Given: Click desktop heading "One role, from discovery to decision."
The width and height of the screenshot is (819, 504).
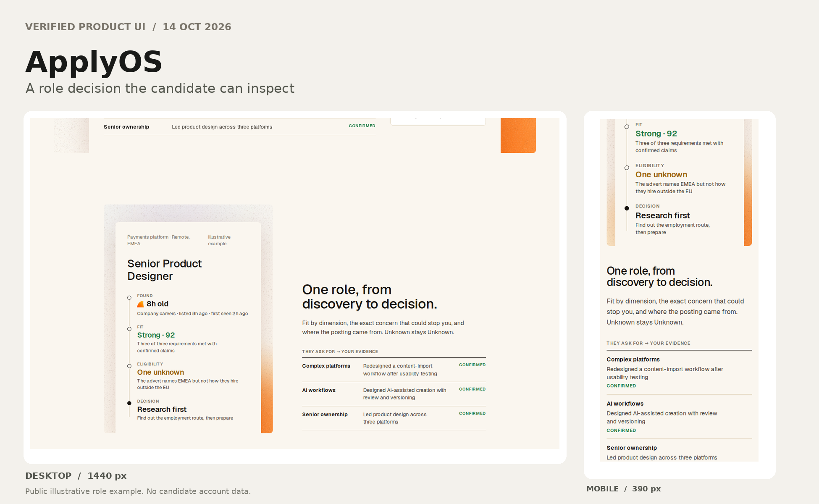Looking at the screenshot, I should pyautogui.click(x=370, y=297).
